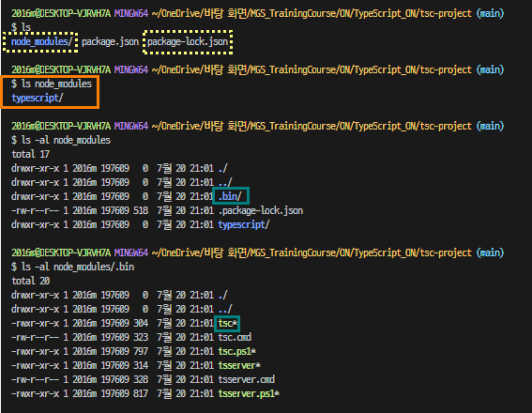
Task: Click file size 304 in the tsc* row
Action: click(x=141, y=323)
